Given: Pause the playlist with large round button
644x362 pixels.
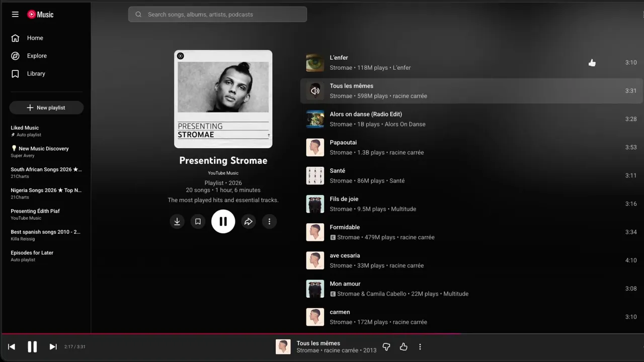Looking at the screenshot, I should click(223, 222).
